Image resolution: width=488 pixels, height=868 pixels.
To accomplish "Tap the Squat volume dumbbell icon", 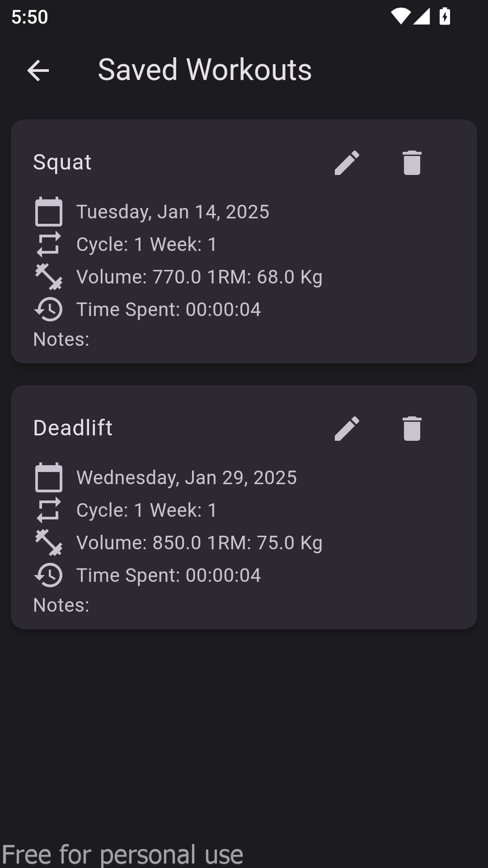I will [49, 277].
